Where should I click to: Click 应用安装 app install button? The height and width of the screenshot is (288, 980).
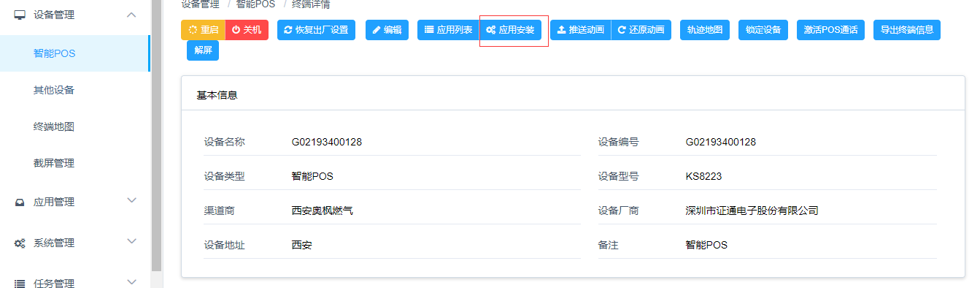511,30
